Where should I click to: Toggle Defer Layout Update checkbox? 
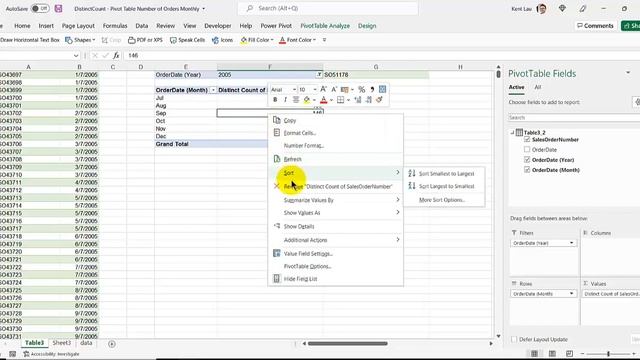(514, 339)
